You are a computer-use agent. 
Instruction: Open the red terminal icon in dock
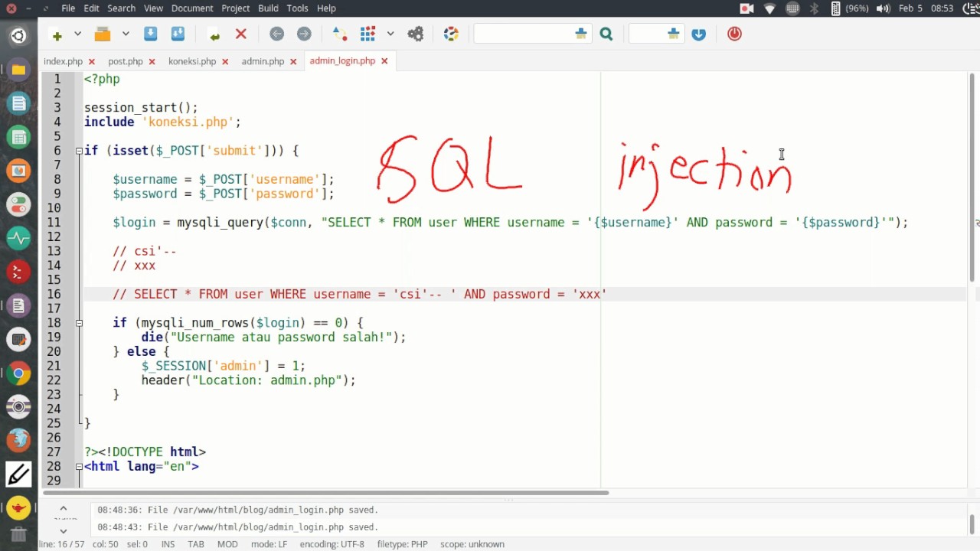pyautogui.click(x=19, y=272)
